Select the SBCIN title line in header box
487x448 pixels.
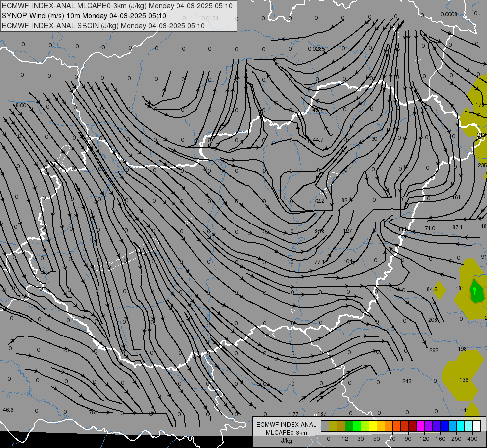coord(103,26)
